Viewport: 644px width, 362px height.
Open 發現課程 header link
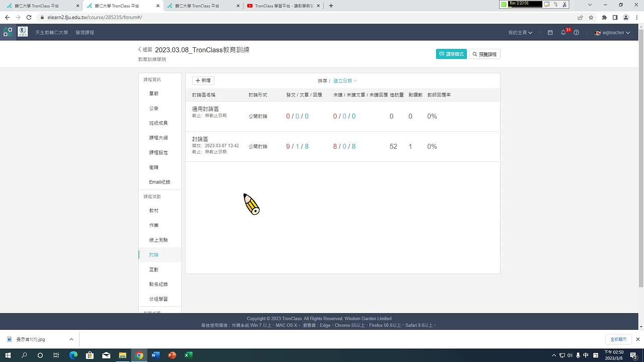(85, 32)
